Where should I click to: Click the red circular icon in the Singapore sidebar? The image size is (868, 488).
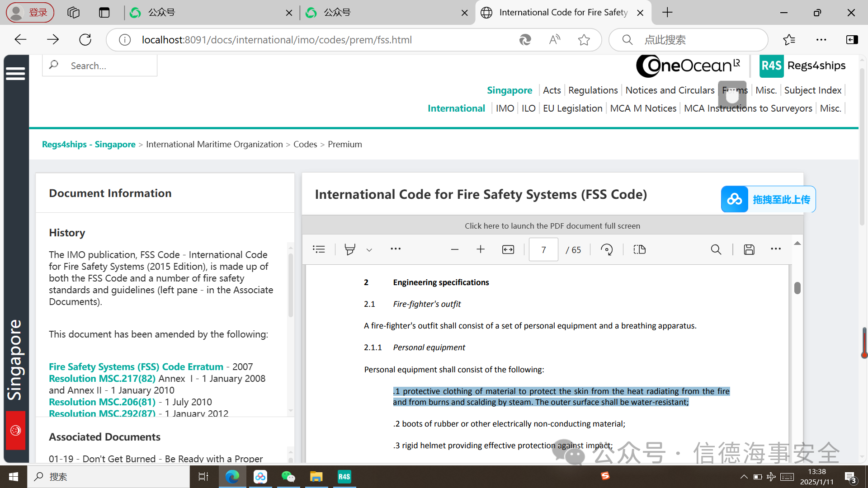(x=15, y=430)
